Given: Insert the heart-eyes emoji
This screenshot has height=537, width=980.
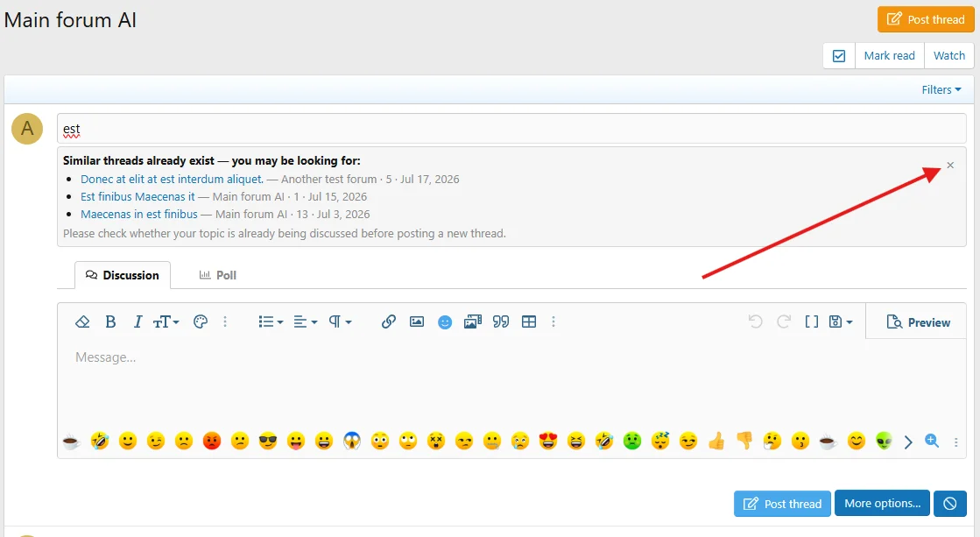Looking at the screenshot, I should tap(548, 442).
